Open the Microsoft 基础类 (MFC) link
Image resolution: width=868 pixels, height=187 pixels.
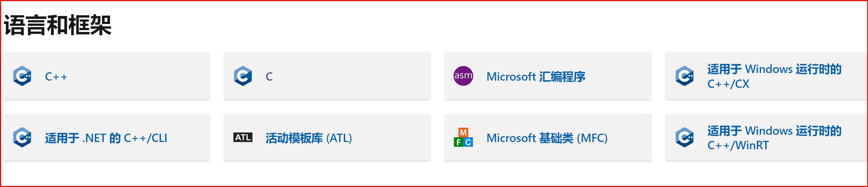547,138
